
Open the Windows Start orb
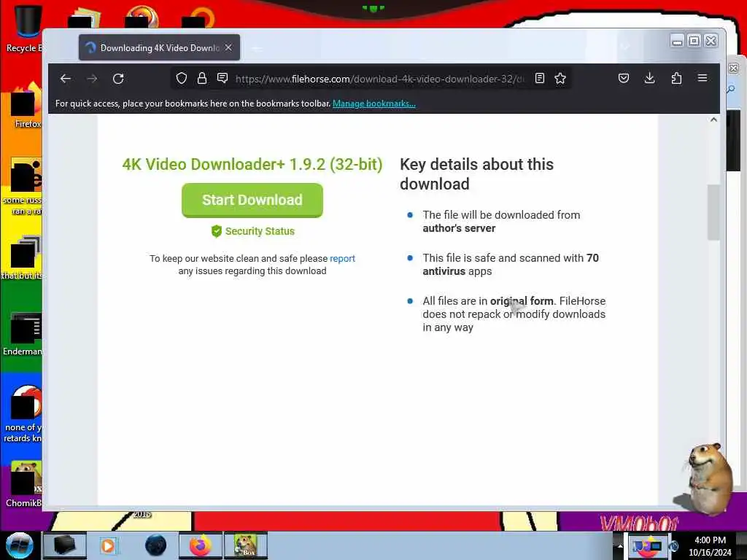(20, 545)
